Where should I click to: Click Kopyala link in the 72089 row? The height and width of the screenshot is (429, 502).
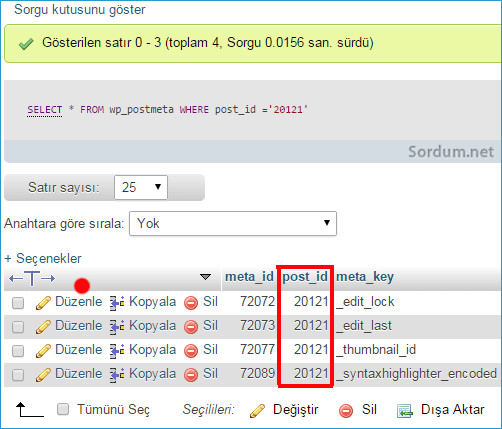153,374
